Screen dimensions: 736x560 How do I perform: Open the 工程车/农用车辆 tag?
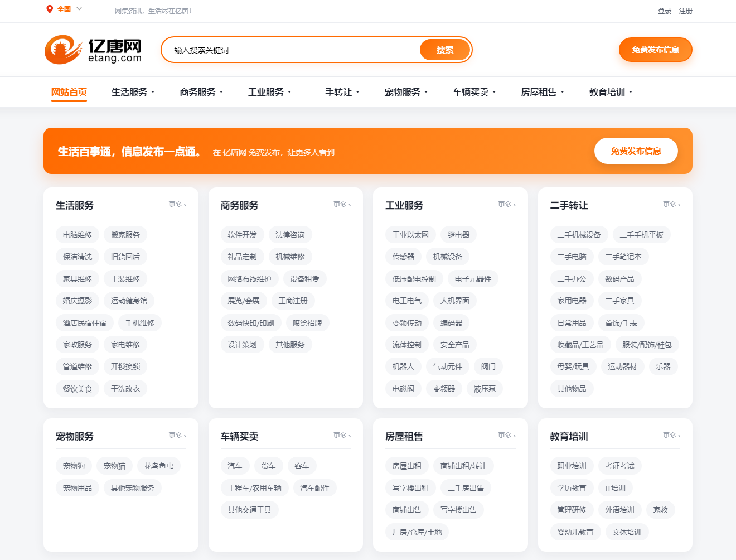click(x=255, y=488)
